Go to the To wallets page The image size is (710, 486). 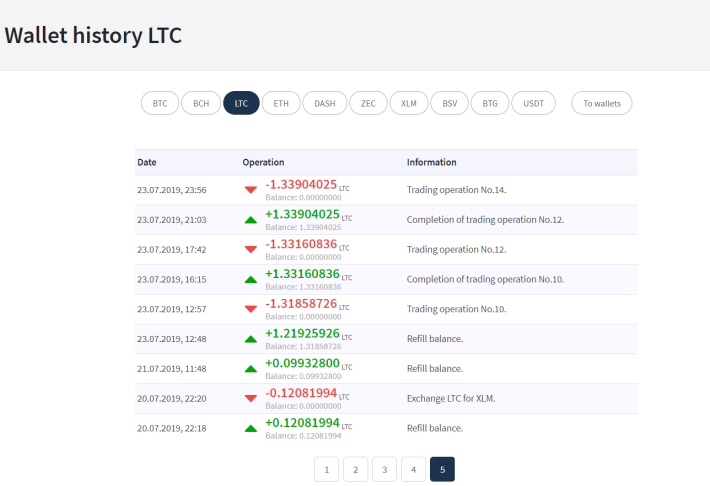tap(602, 103)
